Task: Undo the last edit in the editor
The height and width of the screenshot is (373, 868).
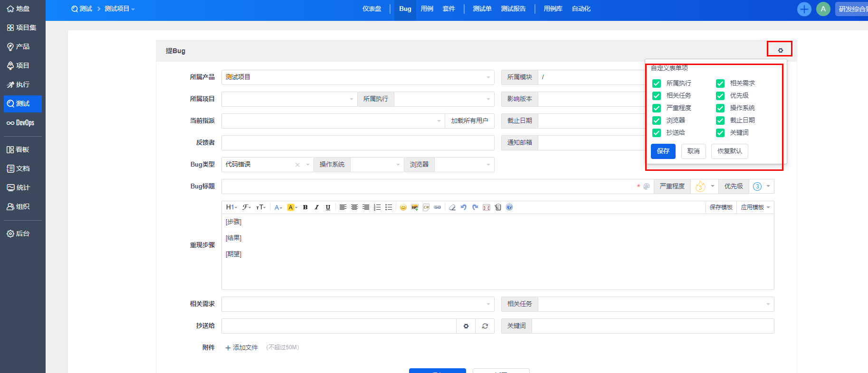Action: [x=464, y=207]
